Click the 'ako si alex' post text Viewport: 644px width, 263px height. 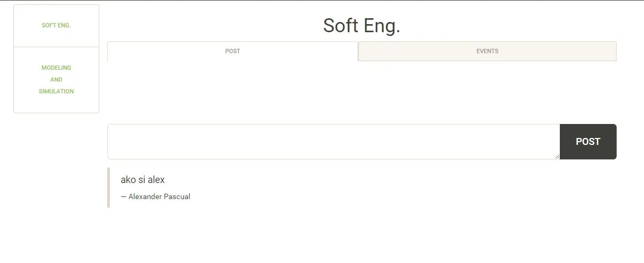point(143,180)
